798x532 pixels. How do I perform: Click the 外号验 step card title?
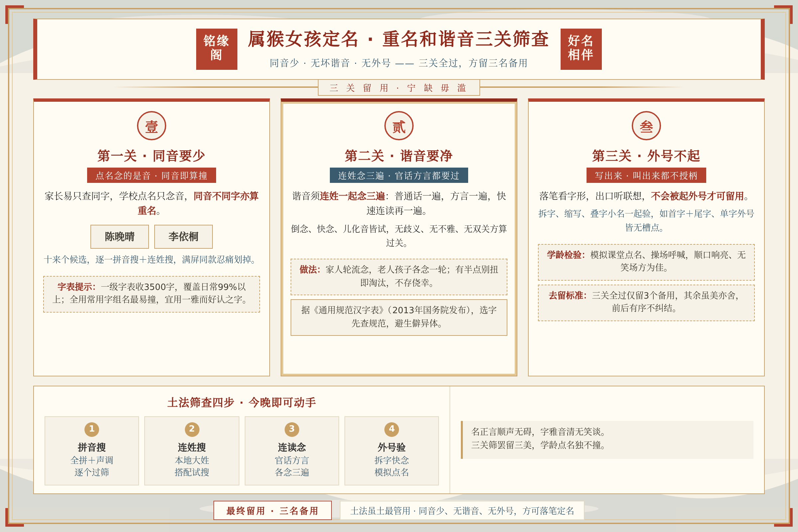coord(392,447)
